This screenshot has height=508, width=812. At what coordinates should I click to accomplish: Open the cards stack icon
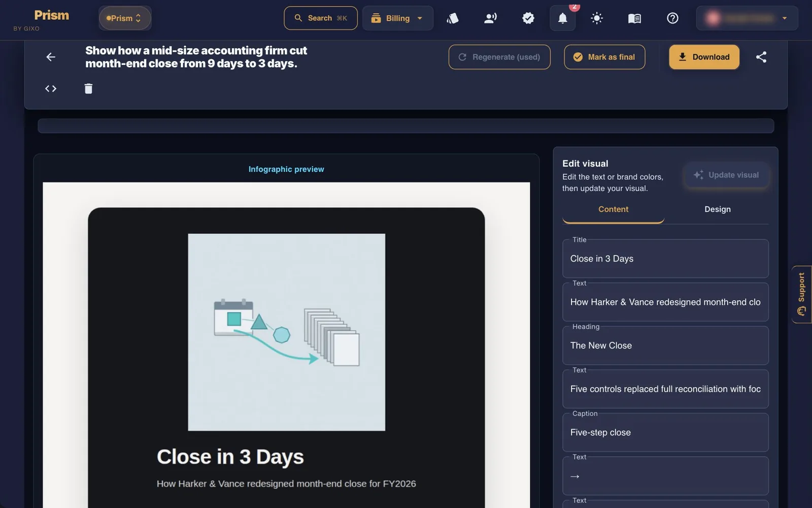[x=453, y=18]
